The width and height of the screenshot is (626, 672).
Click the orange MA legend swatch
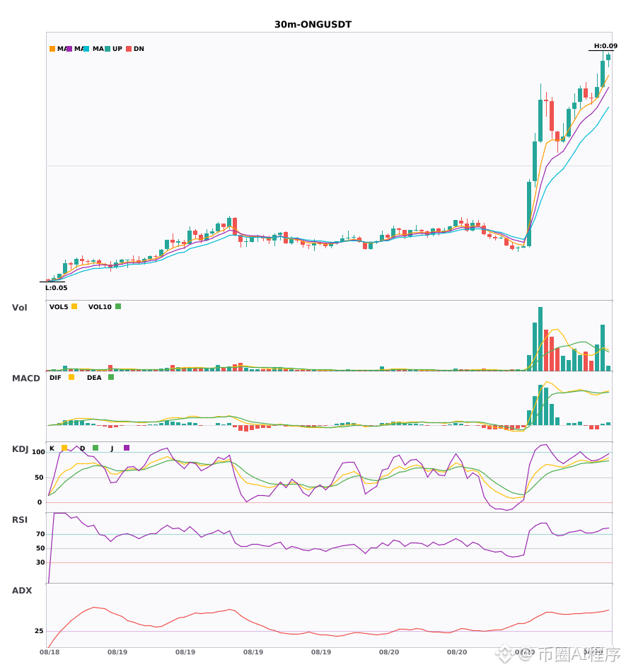pos(52,49)
